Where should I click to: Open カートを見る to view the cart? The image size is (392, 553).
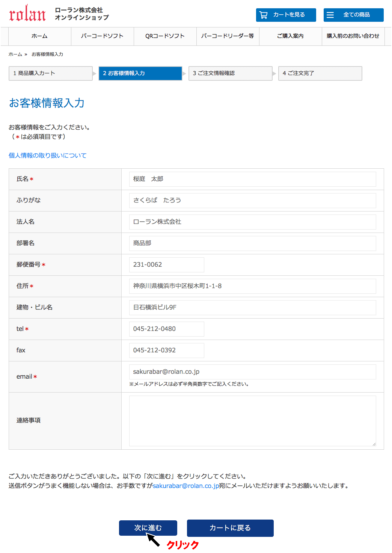(286, 15)
